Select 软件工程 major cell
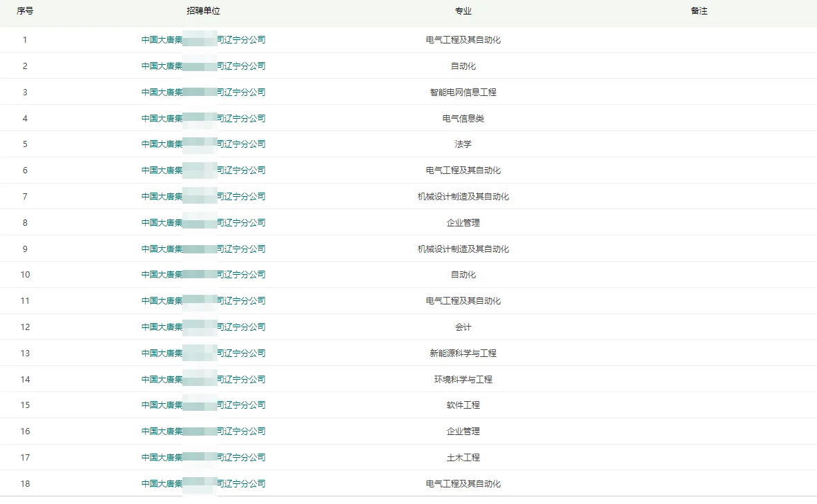Viewport: 817px width, 504px height. (463, 405)
